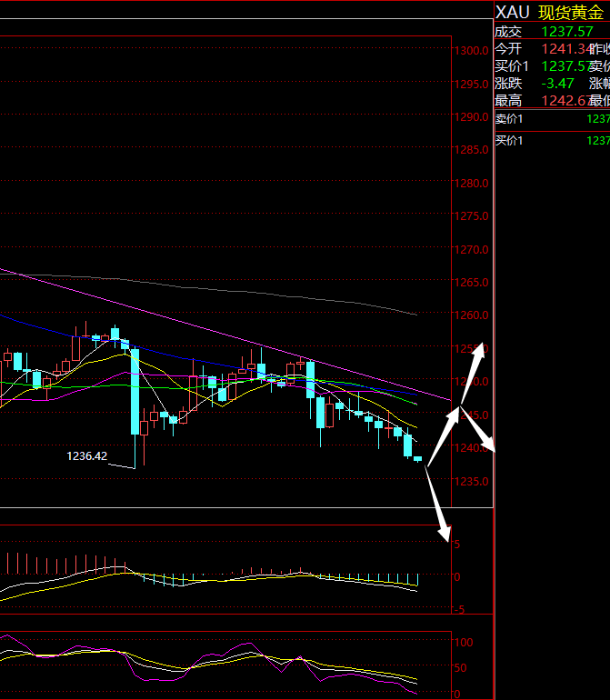610x700 pixels.
Task: Click the 1260.0 label on price axis
Action: pos(473,315)
